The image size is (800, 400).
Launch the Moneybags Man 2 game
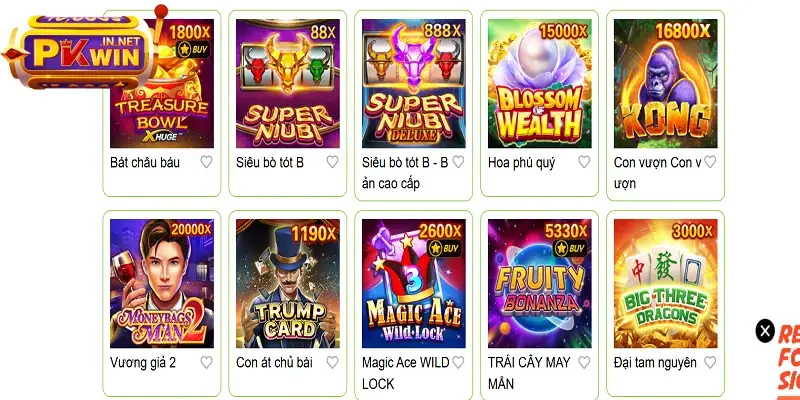161,284
